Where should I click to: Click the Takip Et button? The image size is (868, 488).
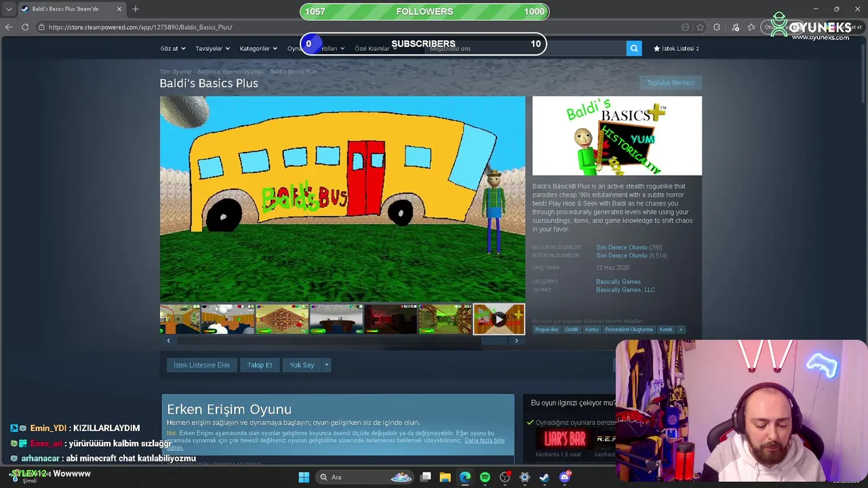point(260,365)
